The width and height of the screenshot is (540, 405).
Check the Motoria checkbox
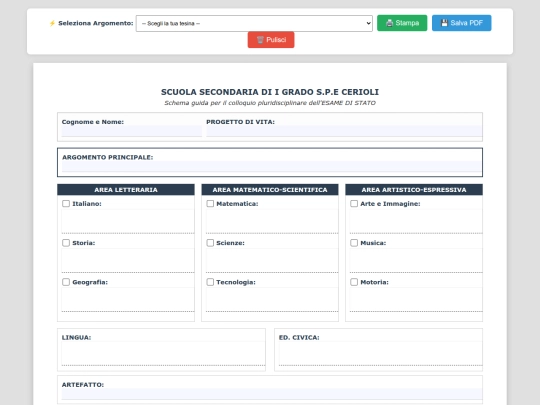point(354,282)
